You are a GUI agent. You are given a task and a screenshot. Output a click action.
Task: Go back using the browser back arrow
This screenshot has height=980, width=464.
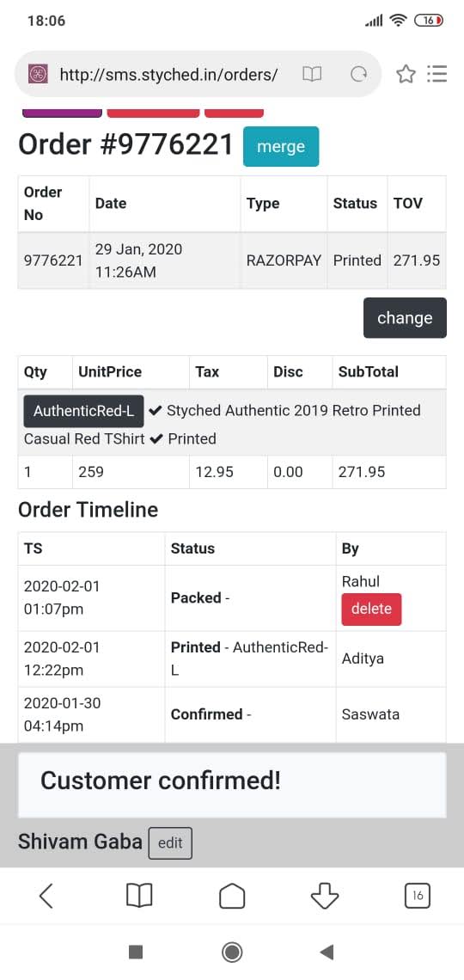46,896
